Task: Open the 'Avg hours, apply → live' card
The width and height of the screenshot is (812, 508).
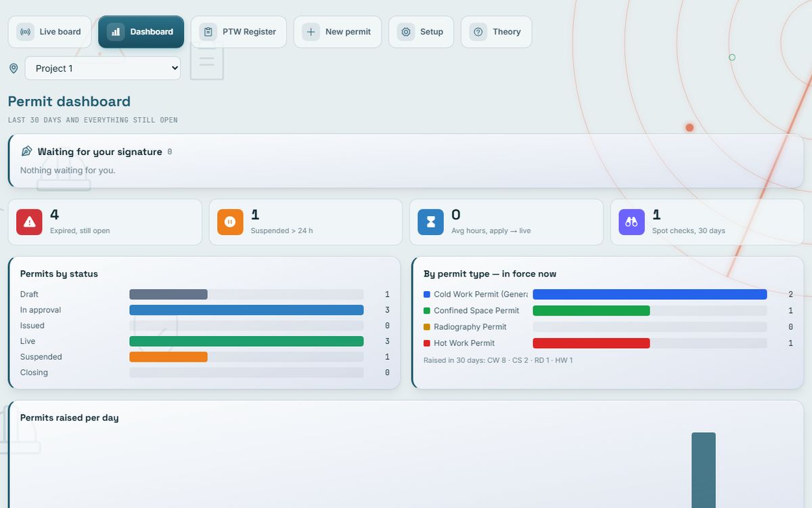Action: [x=506, y=222]
